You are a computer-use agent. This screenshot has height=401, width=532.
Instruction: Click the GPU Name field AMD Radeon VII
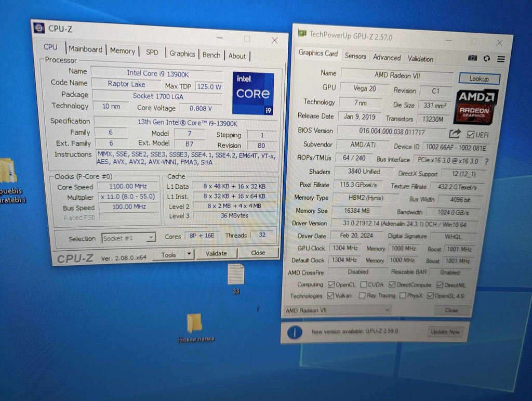click(x=397, y=75)
